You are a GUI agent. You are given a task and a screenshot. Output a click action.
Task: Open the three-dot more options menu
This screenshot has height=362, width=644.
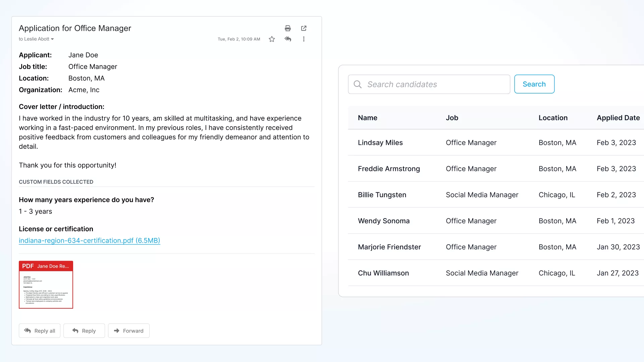[x=304, y=39]
